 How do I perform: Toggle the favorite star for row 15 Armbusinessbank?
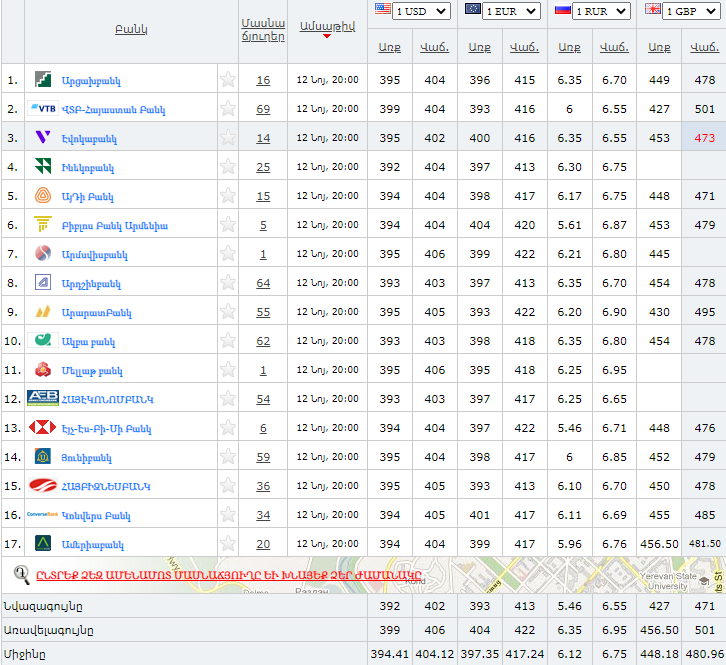click(228, 485)
